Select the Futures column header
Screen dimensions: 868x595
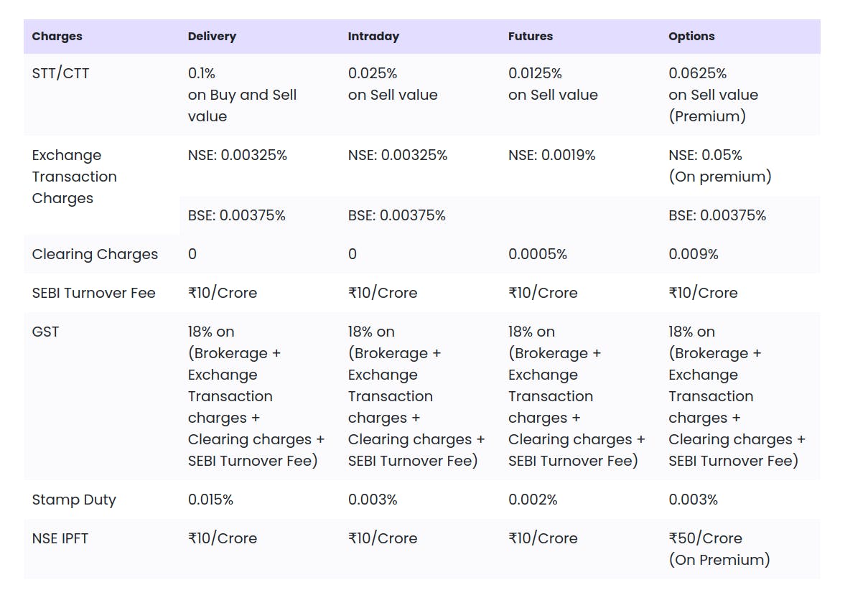[531, 37]
